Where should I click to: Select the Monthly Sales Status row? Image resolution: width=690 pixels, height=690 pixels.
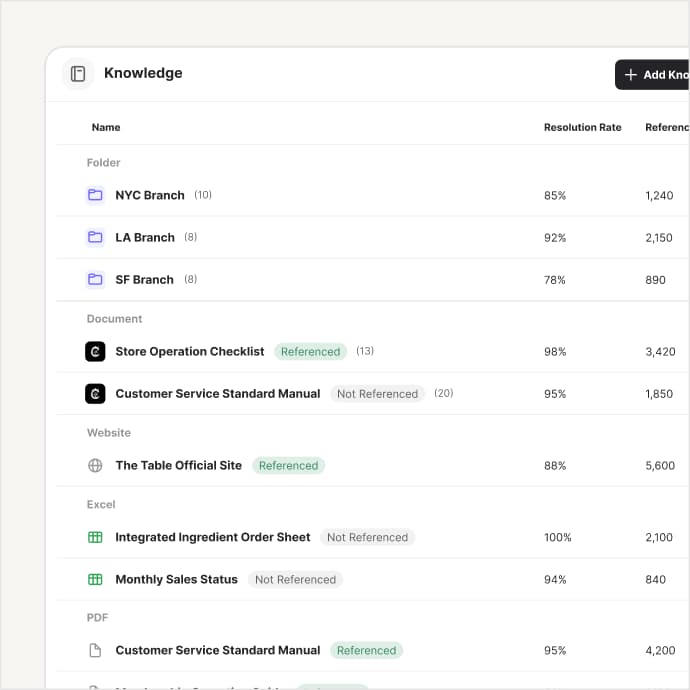(x=372, y=580)
